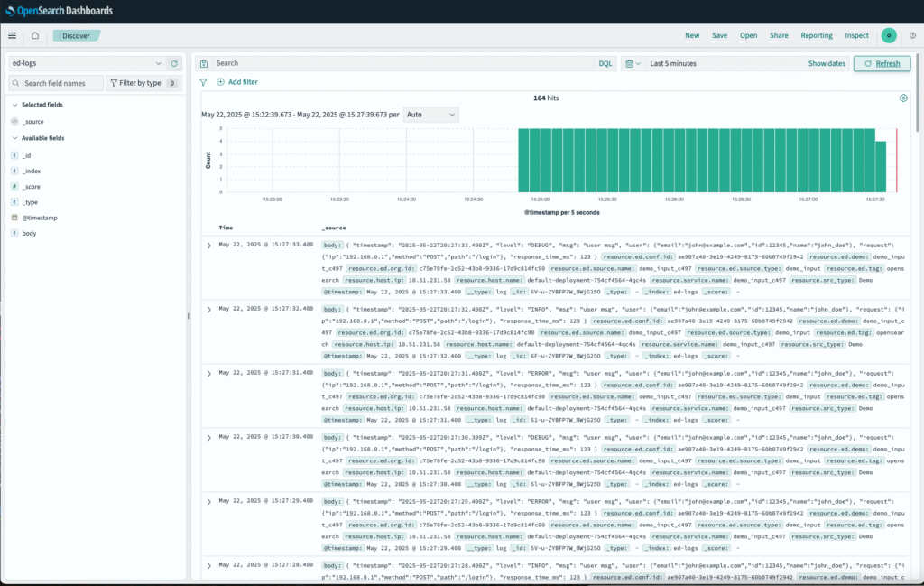Click the Show dates link
Screen dimensions: 924x586
pos(827,63)
